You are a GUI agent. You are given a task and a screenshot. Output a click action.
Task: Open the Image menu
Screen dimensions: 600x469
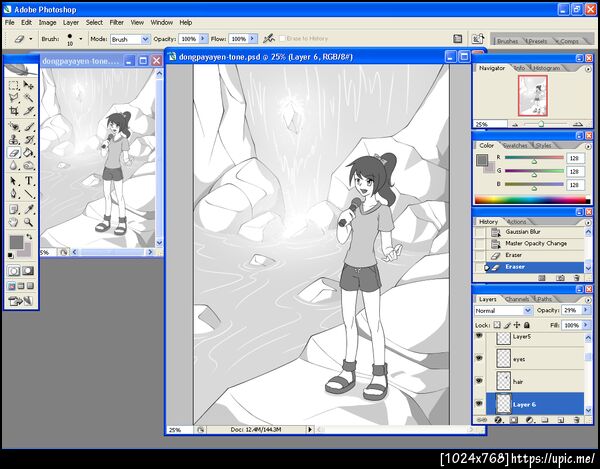(x=47, y=23)
